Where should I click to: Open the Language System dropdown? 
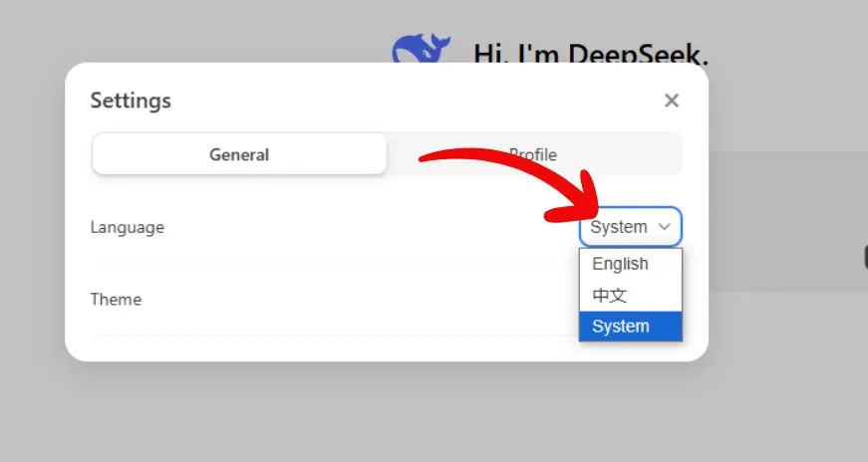coord(631,227)
